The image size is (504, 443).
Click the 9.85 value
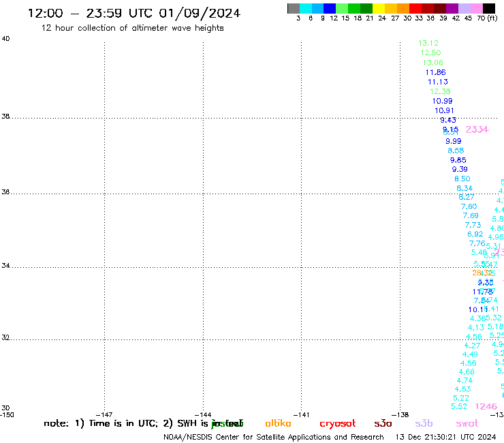tap(458, 160)
